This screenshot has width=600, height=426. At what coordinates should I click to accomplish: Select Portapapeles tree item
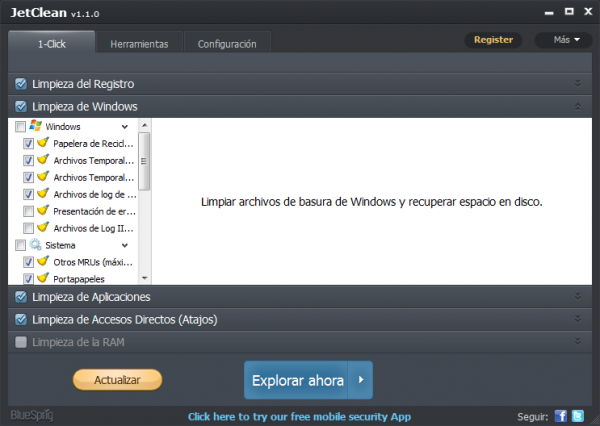79,279
